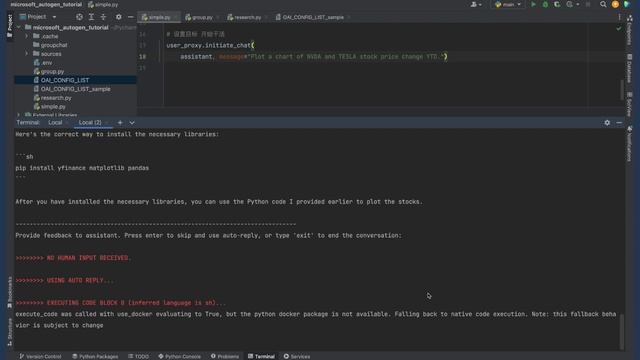Viewport: 640px width, 360px height.
Task: Collapse microsoft_autogen_tutorial root folder
Action: (x=18, y=27)
